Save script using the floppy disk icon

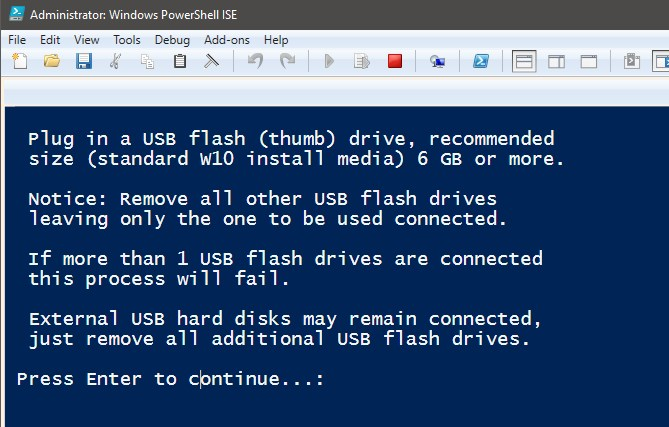[84, 61]
